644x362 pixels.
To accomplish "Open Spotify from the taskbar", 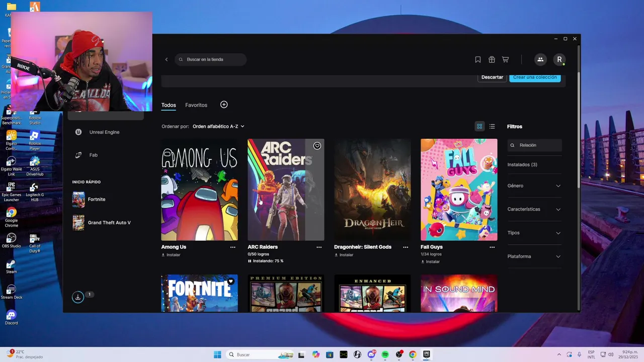I will click(x=385, y=354).
